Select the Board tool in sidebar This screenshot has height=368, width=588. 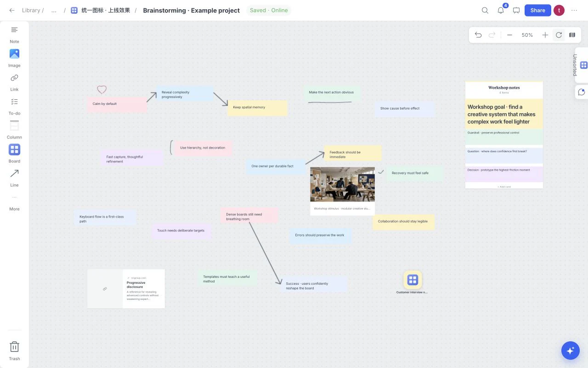pos(14,154)
